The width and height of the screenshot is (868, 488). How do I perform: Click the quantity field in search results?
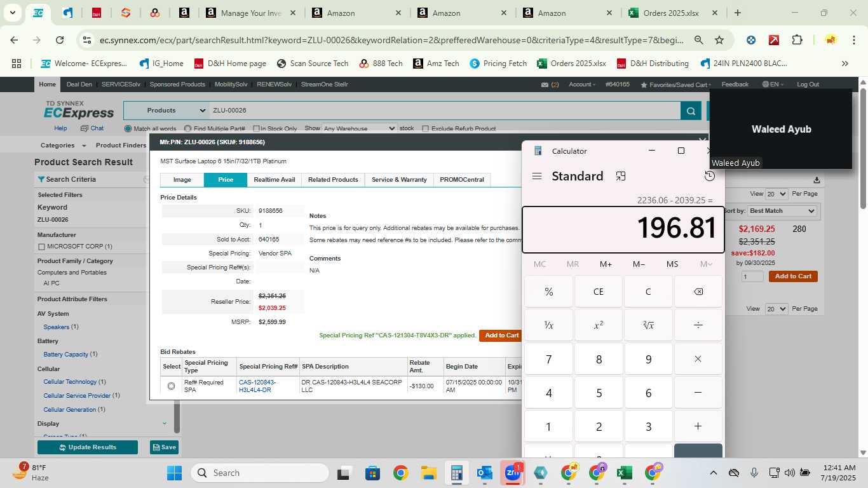click(753, 276)
